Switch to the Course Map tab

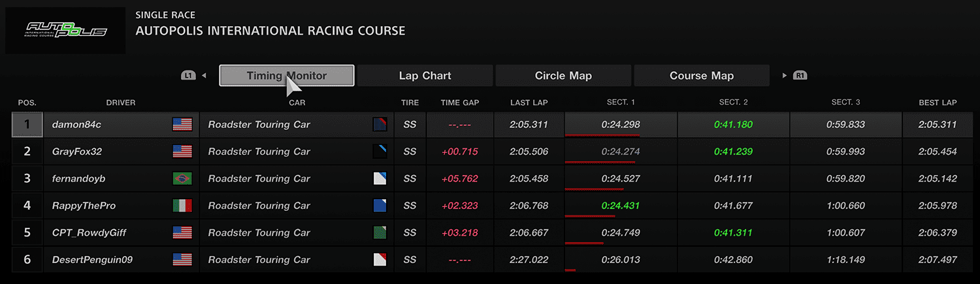coord(702,76)
